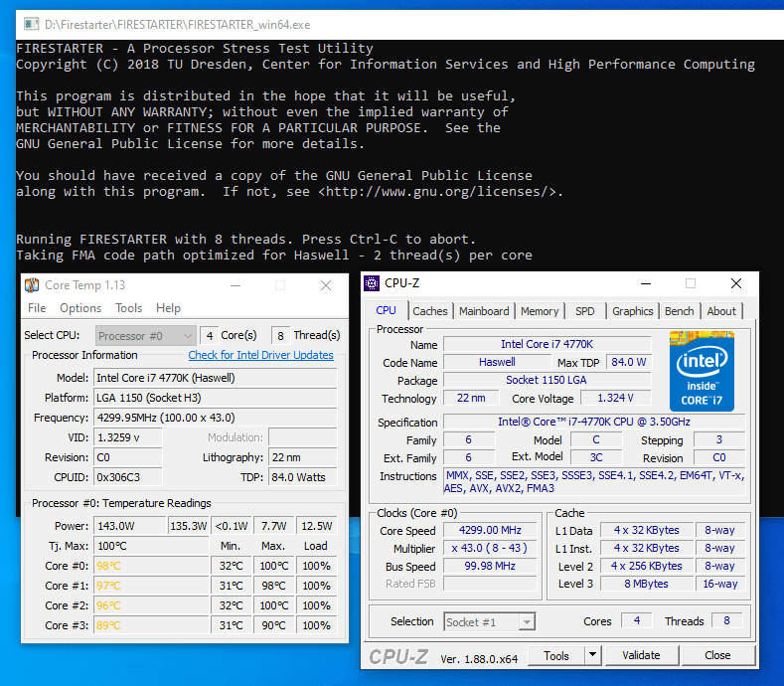Switch to the Memory tab
Screen dimensions: 784x686
pyautogui.click(x=540, y=311)
